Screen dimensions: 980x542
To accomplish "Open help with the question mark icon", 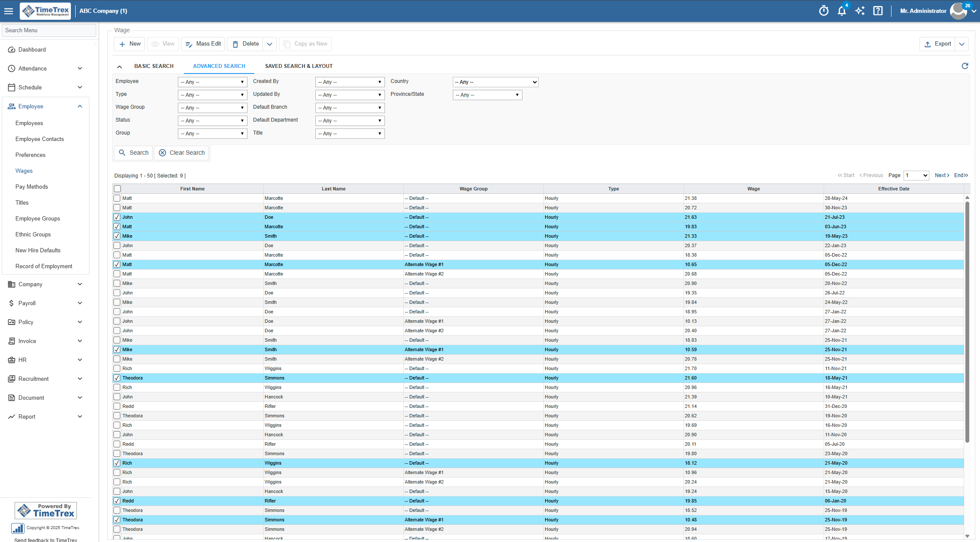I will (x=878, y=10).
